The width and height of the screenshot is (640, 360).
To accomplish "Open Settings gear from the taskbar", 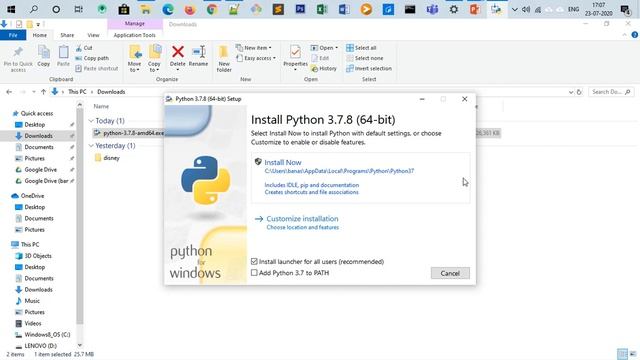I will 453,9.
